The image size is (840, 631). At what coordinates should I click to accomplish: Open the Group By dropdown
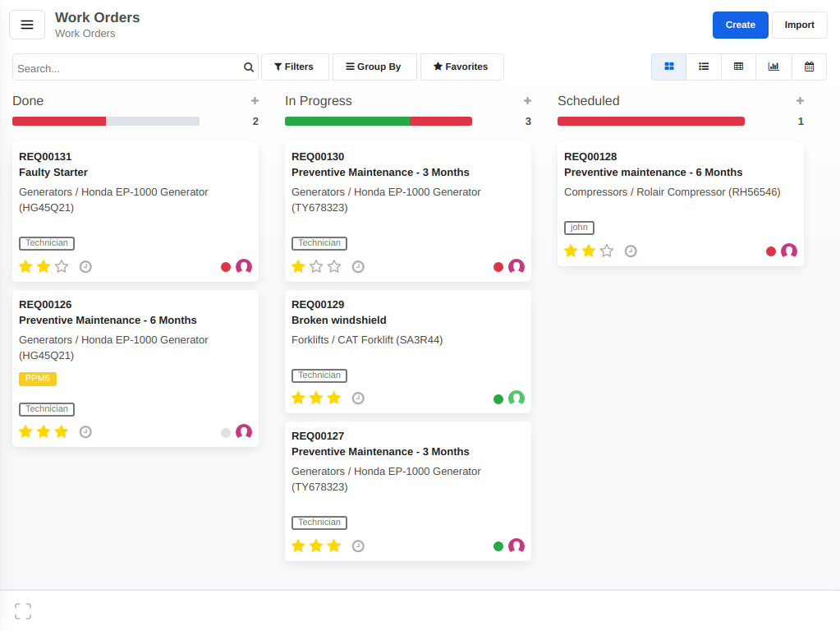click(374, 67)
